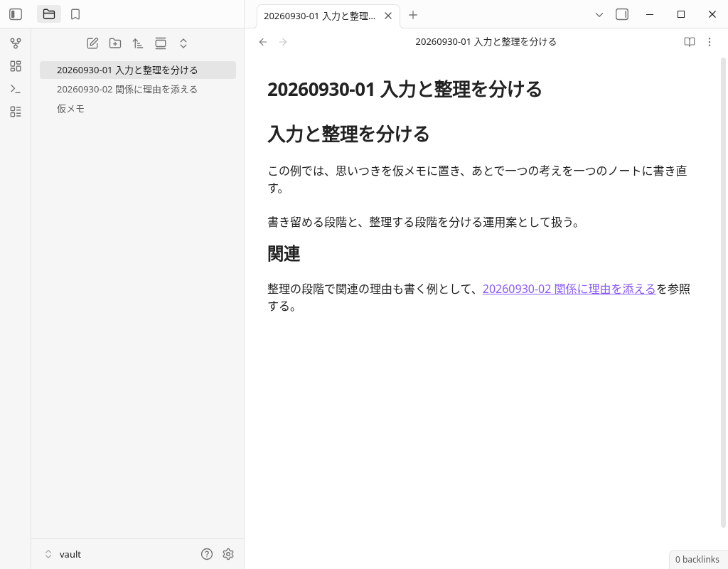
Task: Navigate back arrow
Action: pyautogui.click(x=263, y=42)
